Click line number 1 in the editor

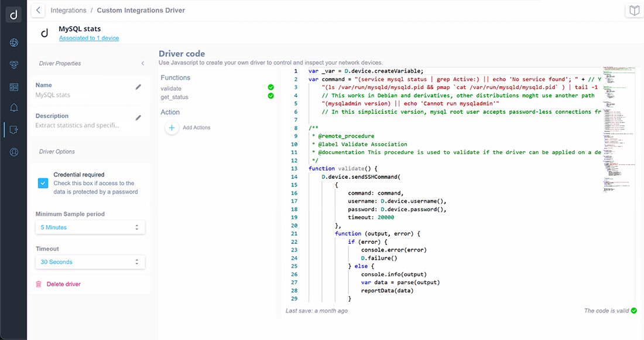click(295, 71)
